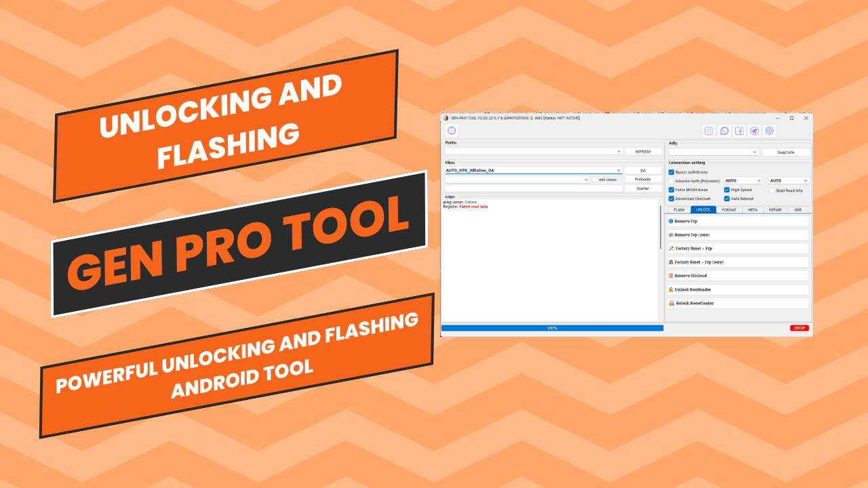
Task: Click Unlock Bootloader
Action: click(738, 289)
